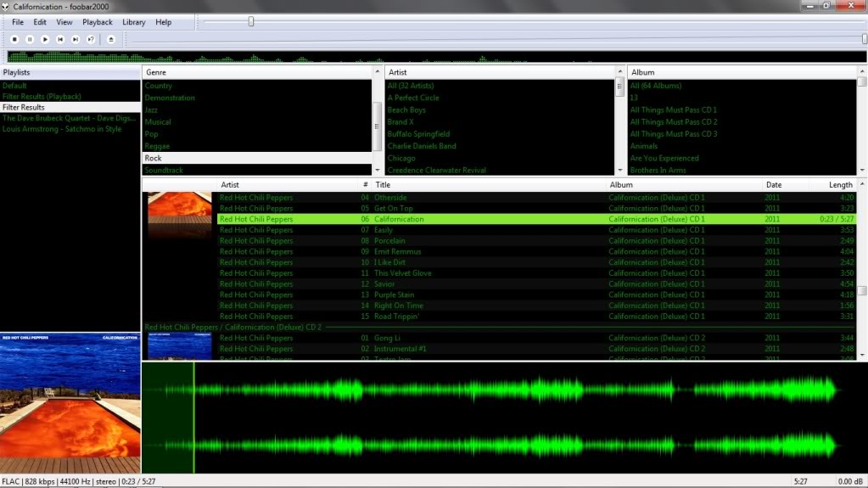
Task: Click the spectrum visualizer bar
Action: click(437, 56)
